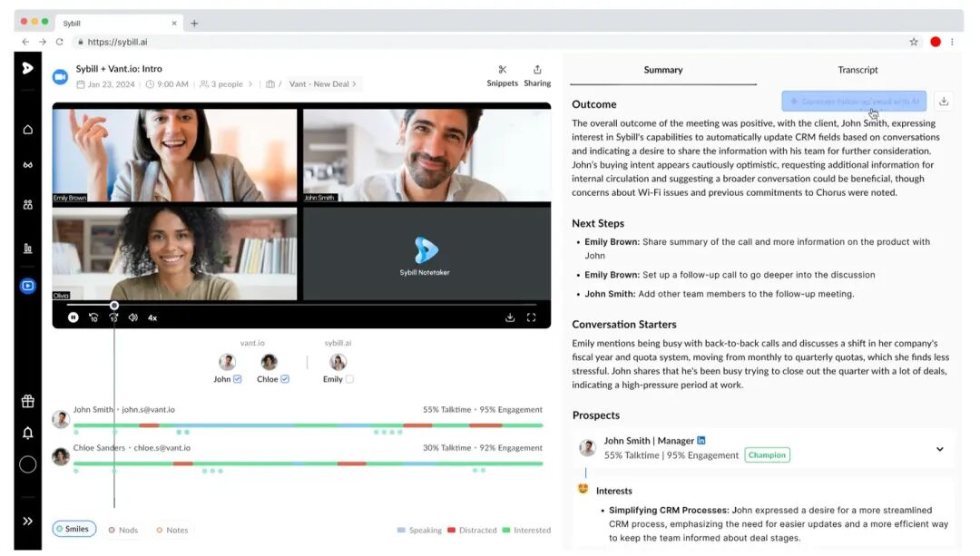Click Chloe's avatar under vant.io
Image resolution: width=980 pixels, height=556 pixels.
pos(269,362)
